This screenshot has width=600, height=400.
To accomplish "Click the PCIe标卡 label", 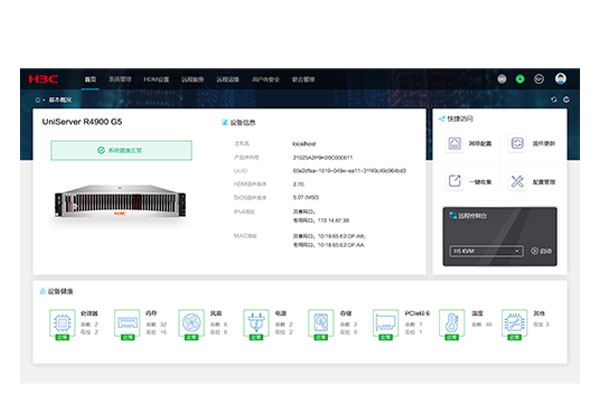I will tap(417, 313).
